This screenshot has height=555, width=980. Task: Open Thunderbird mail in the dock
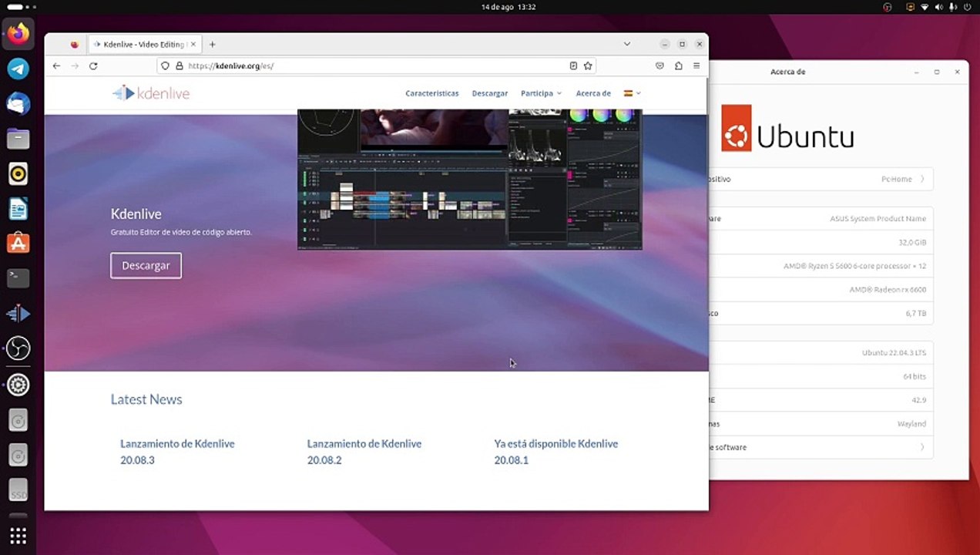(18, 103)
